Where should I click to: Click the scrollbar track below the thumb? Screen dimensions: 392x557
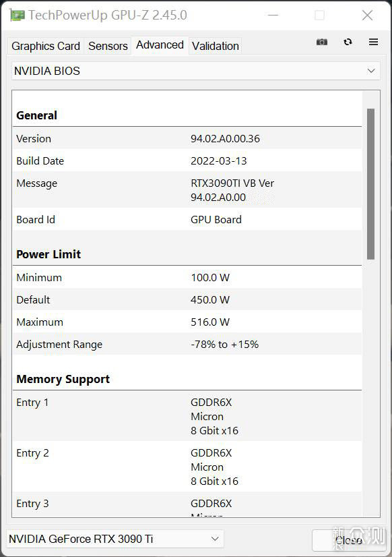(x=370, y=387)
